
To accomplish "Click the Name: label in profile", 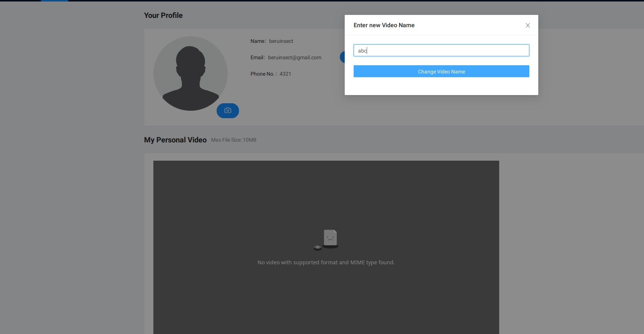I will [258, 41].
